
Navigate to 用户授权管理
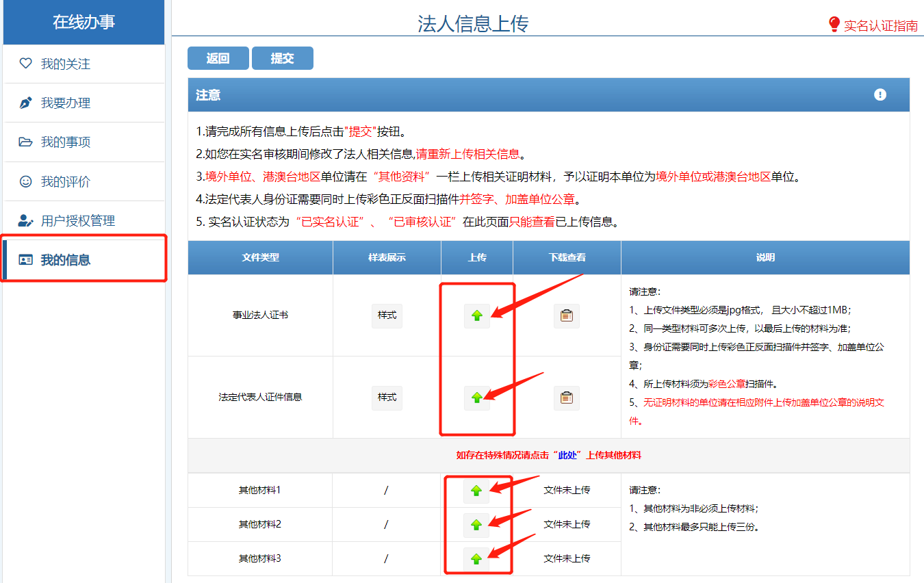[77, 221]
